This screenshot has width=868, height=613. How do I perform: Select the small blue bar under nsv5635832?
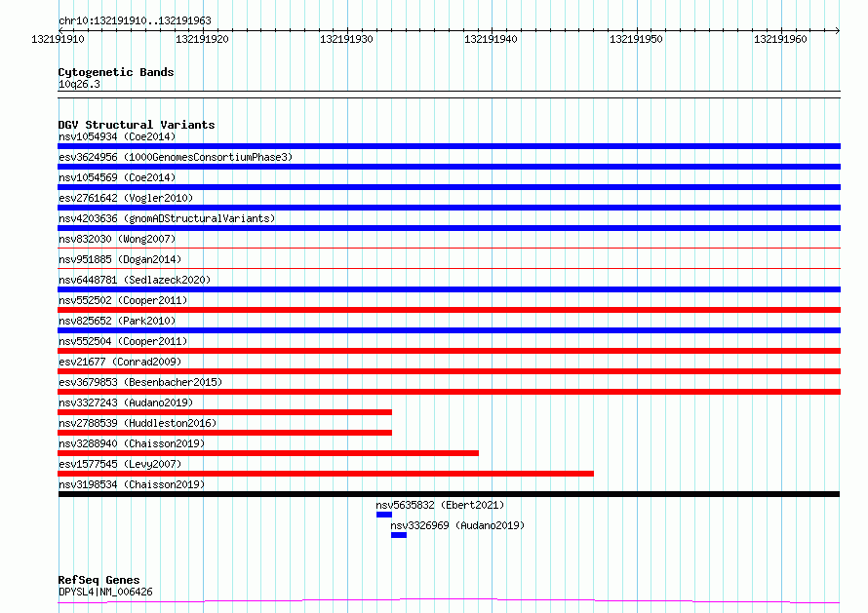click(x=384, y=515)
